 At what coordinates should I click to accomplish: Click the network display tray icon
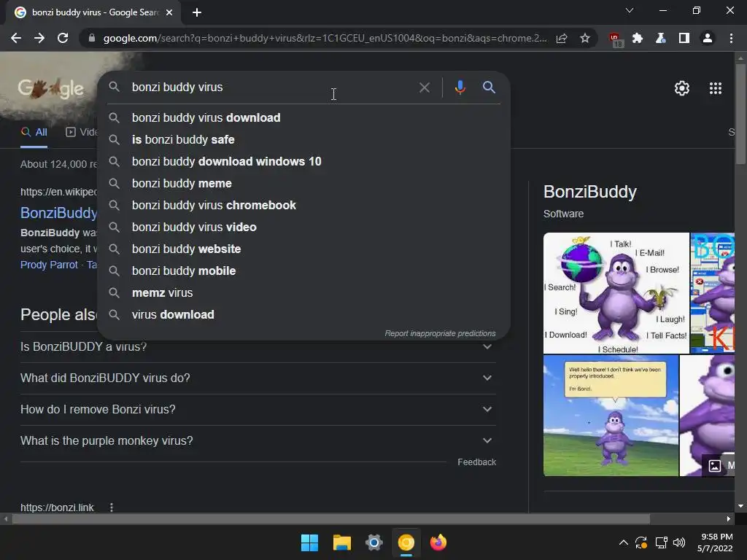click(x=661, y=542)
